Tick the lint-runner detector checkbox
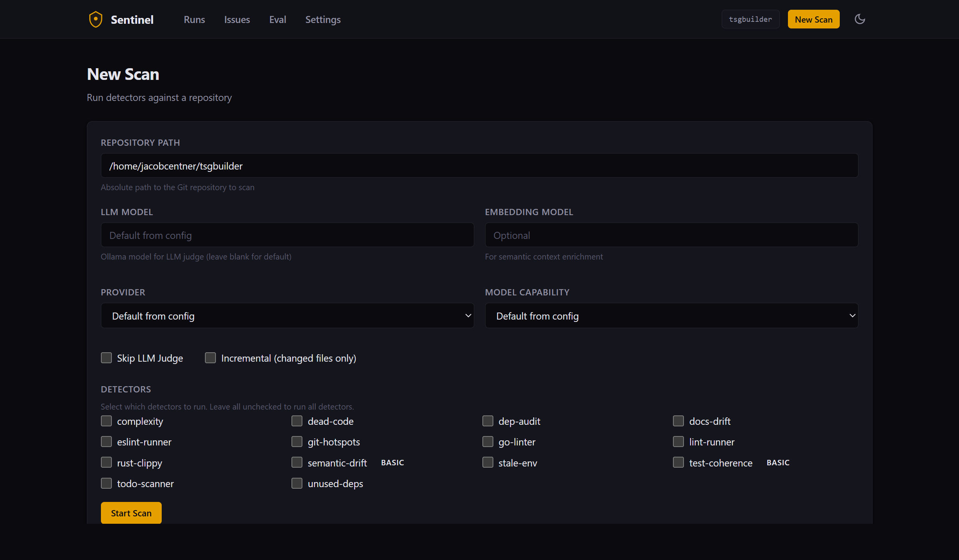The image size is (959, 560). 678,442
